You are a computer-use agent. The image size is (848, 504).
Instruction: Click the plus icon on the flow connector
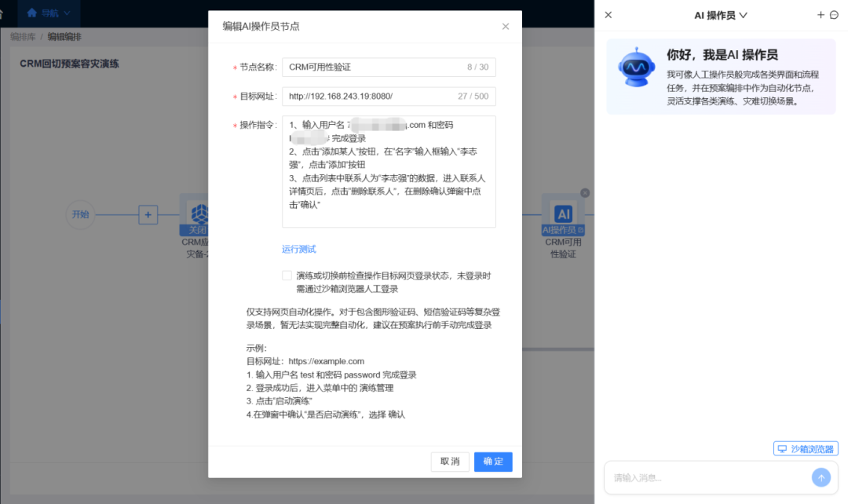click(148, 214)
